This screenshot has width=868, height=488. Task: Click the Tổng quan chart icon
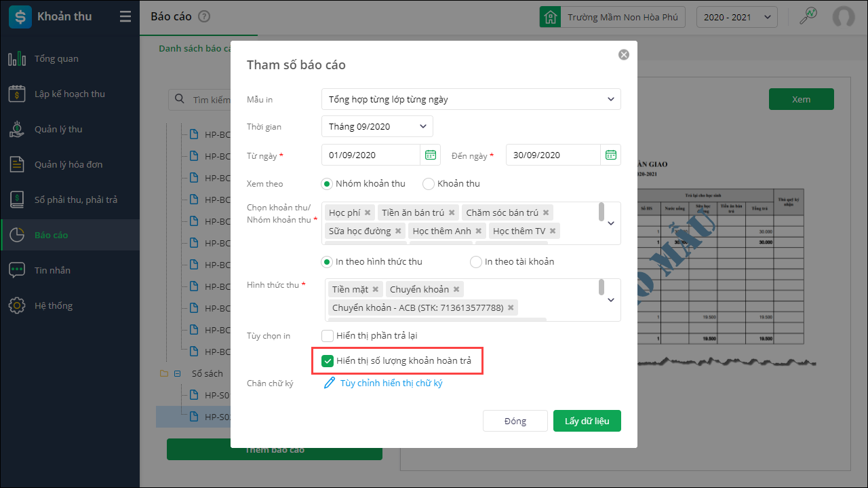[x=17, y=58]
